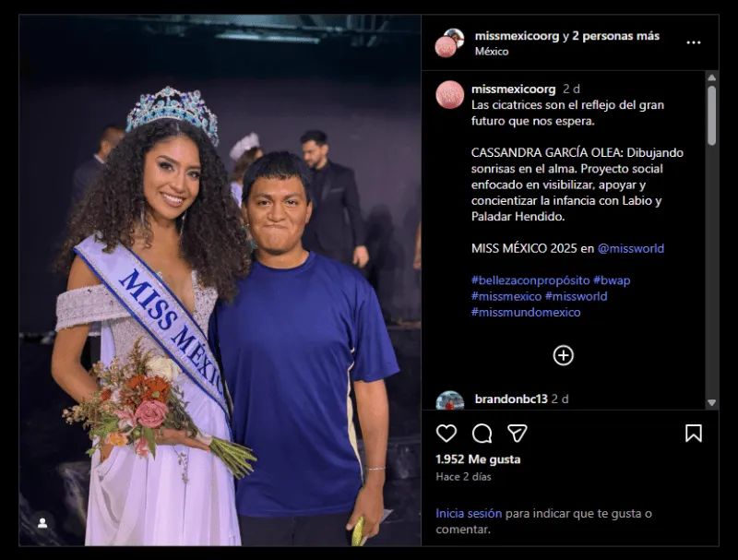738x560 pixels.
Task: Open comments with the speech bubble icon
Action: [x=482, y=433]
